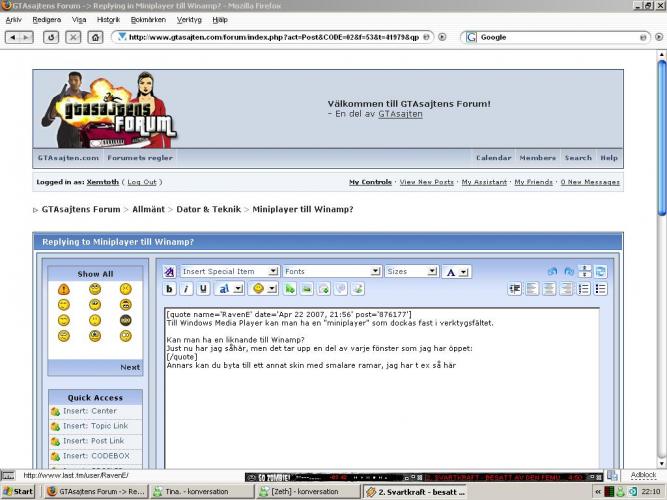Click Insert: Topic Link in Quick Access
Screen dimensions: 667x500
coord(95,426)
